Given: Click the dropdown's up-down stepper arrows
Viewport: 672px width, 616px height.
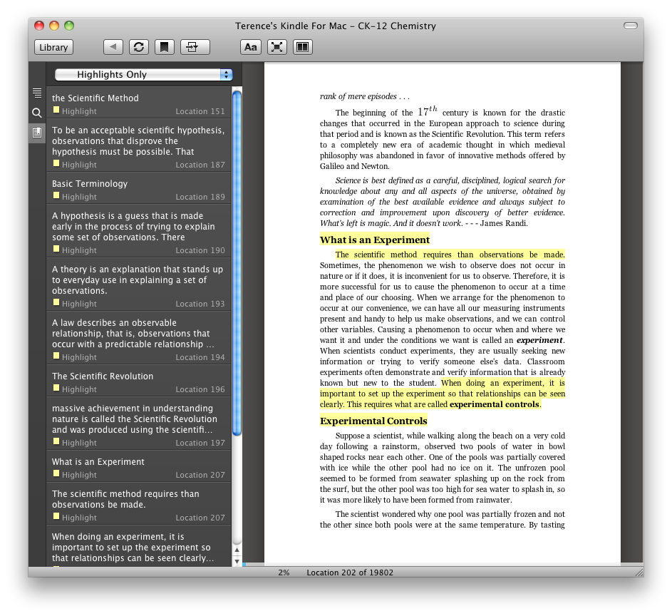Looking at the screenshot, I should pyautogui.click(x=226, y=74).
